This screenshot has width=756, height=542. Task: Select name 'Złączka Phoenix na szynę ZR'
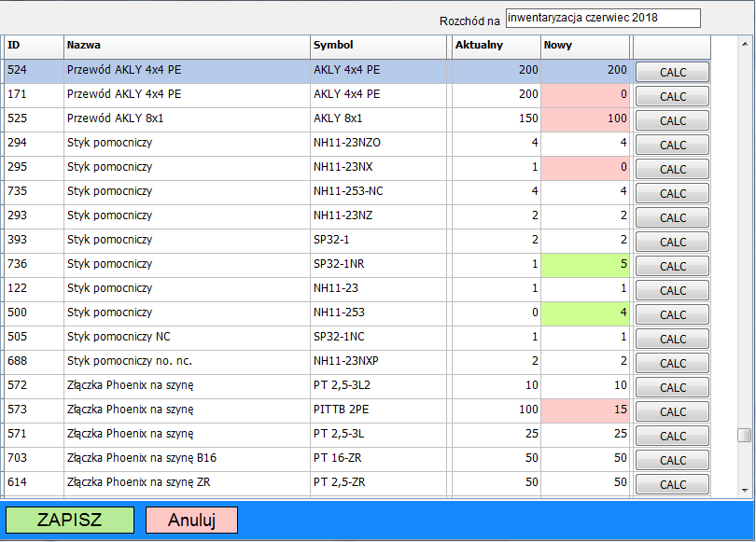[x=187, y=484]
